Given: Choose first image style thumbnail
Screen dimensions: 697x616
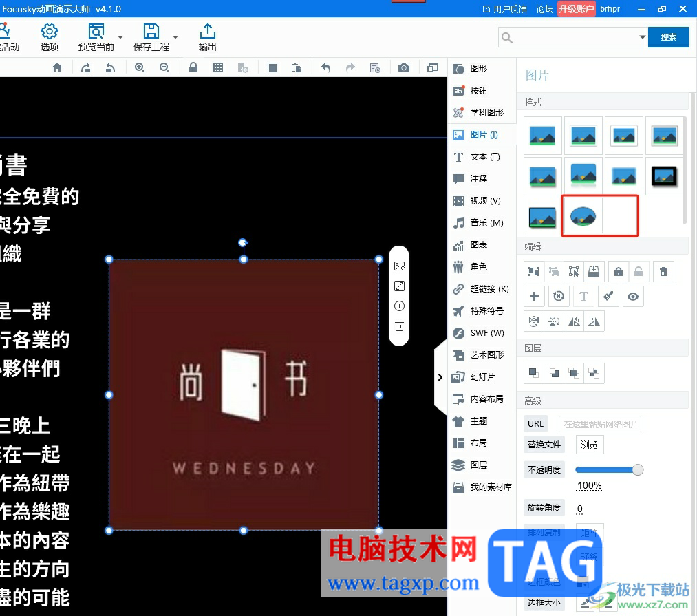Looking at the screenshot, I should [542, 136].
